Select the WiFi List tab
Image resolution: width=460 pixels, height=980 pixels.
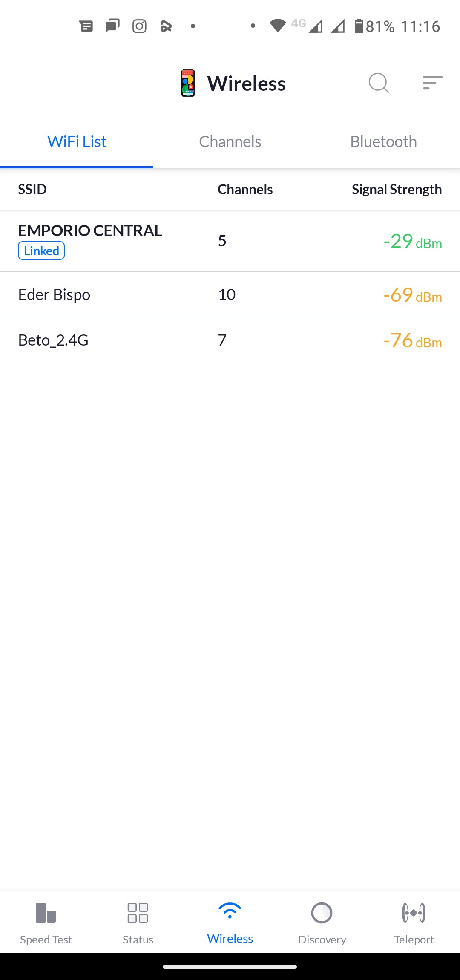[x=77, y=142]
